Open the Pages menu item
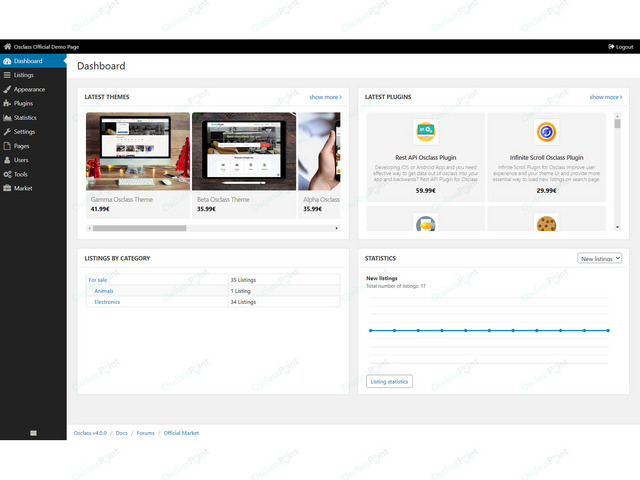 [x=33, y=146]
